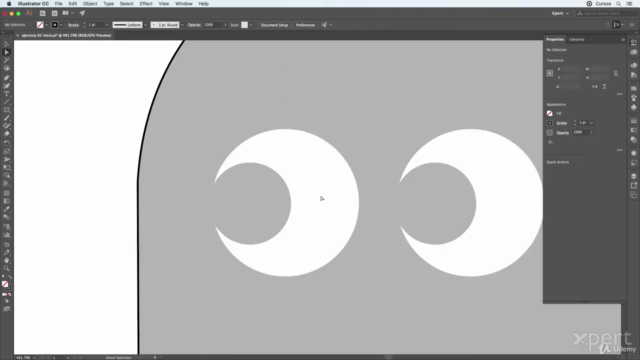The height and width of the screenshot is (360, 640).
Task: Open the Object menu
Action: point(90,4)
